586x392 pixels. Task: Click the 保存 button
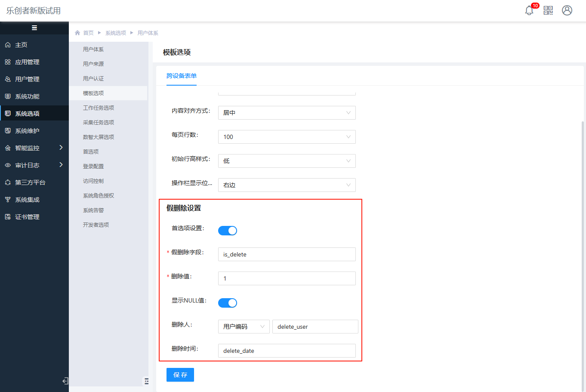(x=180, y=375)
